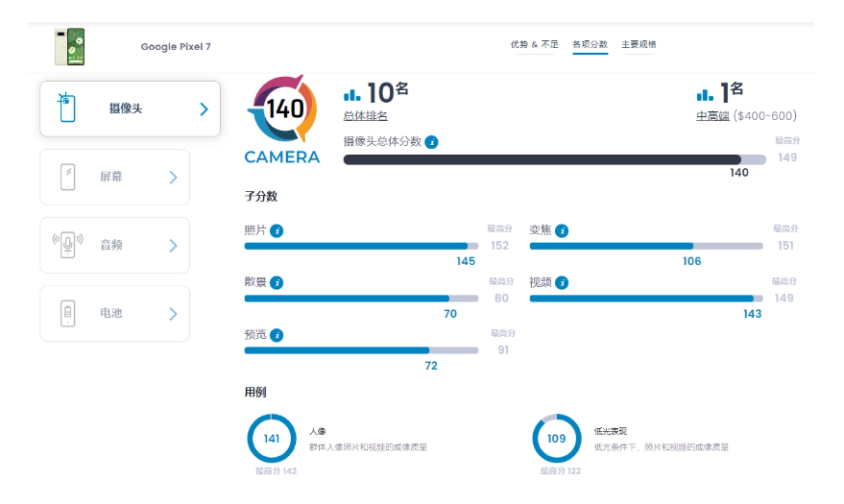Show info icon next to 变焦
Viewport: 844px width, 504px height.
pos(562,230)
